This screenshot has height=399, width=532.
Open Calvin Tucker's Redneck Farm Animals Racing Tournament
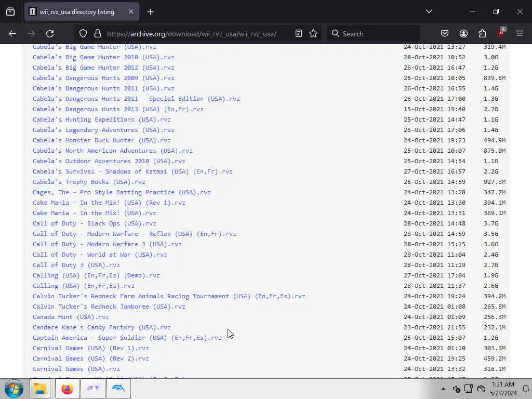(169, 296)
